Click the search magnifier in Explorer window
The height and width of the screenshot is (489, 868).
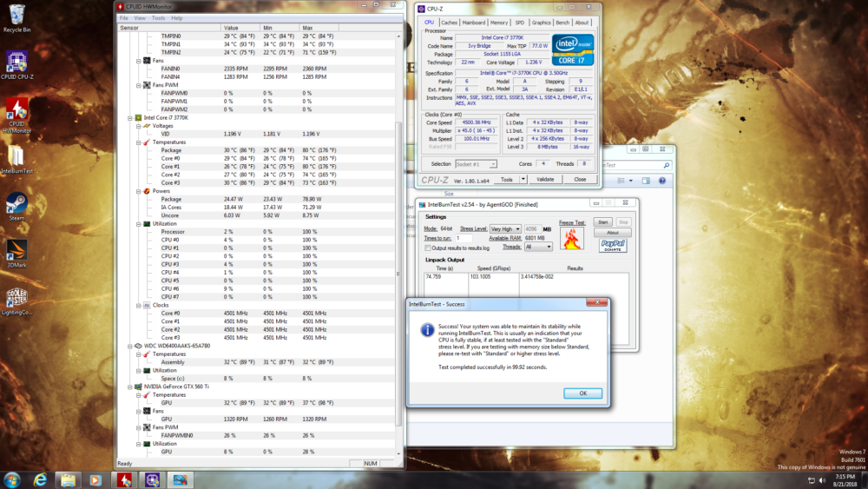coord(666,165)
